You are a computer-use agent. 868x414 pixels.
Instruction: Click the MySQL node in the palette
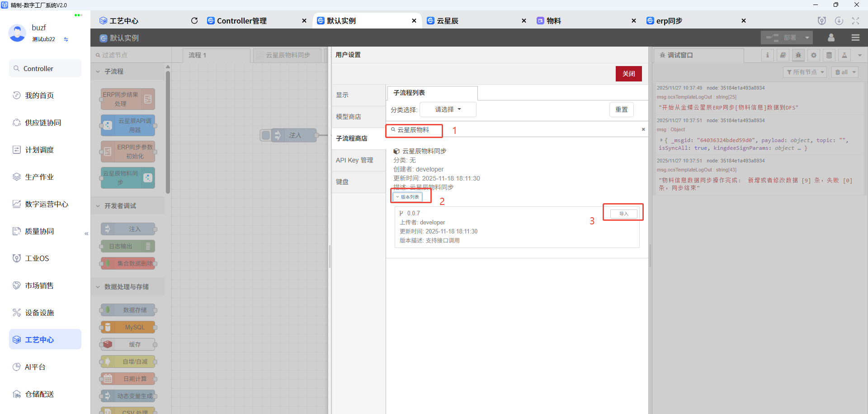[x=128, y=327]
